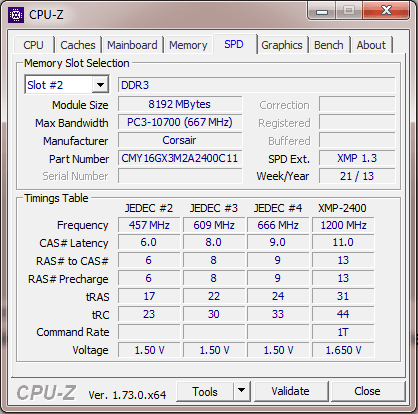This screenshot has width=418, height=414.
Task: Click the Command Rate 1T cell
Action: click(x=343, y=332)
